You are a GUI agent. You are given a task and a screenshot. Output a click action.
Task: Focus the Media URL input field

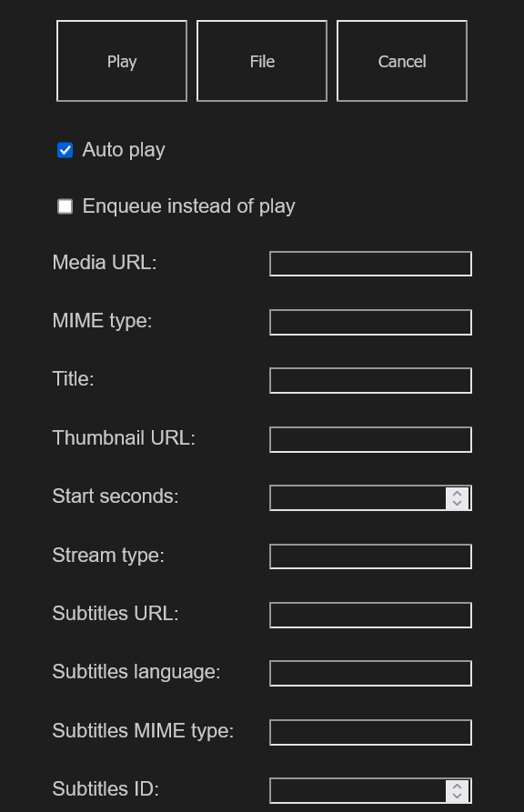[370, 264]
